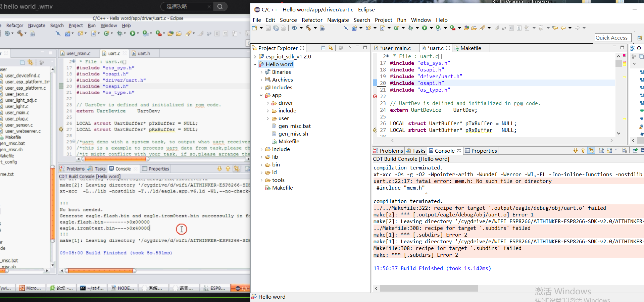Image resolution: width=644 pixels, height=302 pixels.
Task: Collapse the app folder
Action: (x=261, y=95)
